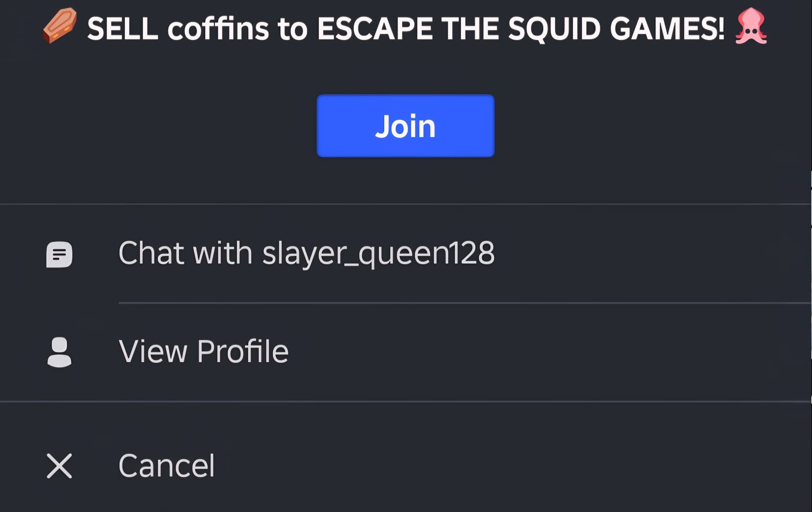The height and width of the screenshot is (512, 812).
Task: Start a chat using the message icon
Action: [x=59, y=255]
